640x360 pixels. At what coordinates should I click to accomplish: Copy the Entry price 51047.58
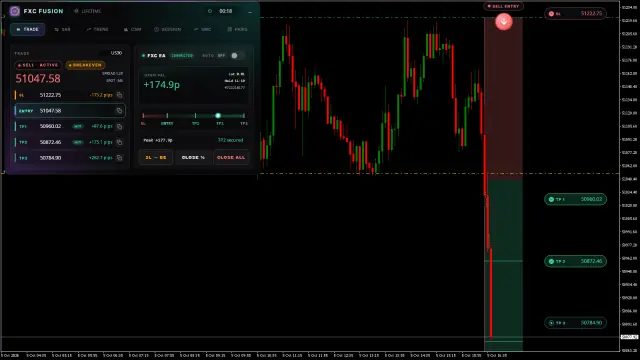click(x=119, y=111)
